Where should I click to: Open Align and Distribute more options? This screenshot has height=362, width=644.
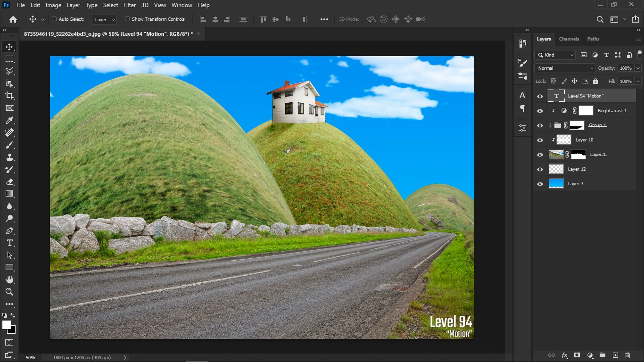(x=324, y=19)
